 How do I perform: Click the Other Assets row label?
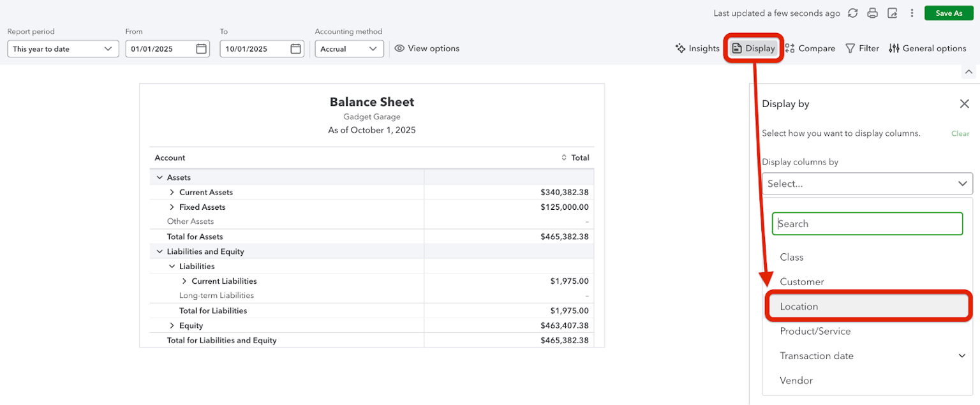tap(190, 221)
